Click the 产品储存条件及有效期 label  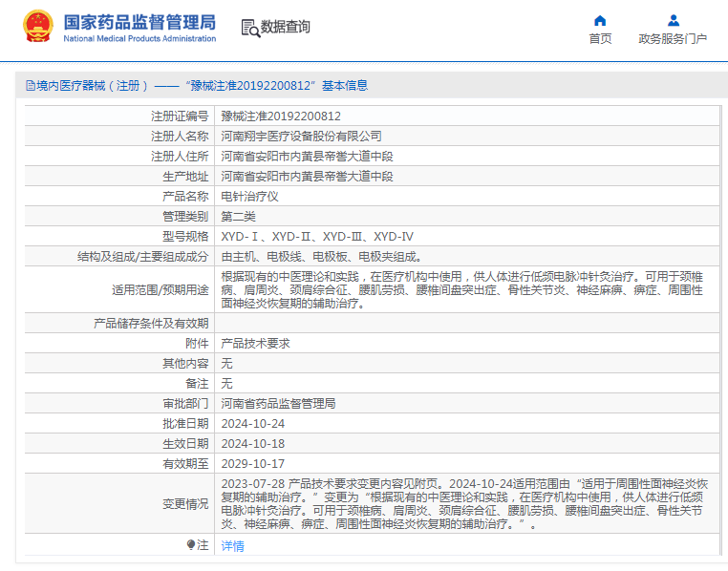151,324
